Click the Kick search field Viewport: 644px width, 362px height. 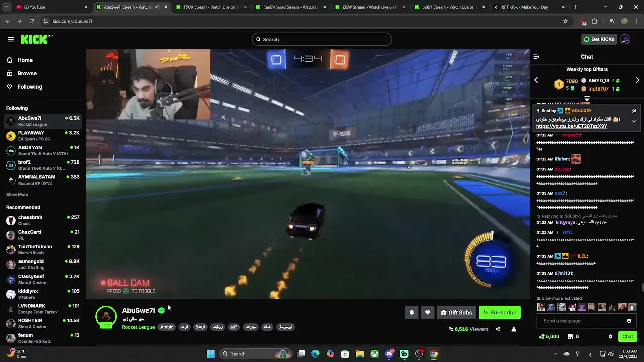pos(322,39)
